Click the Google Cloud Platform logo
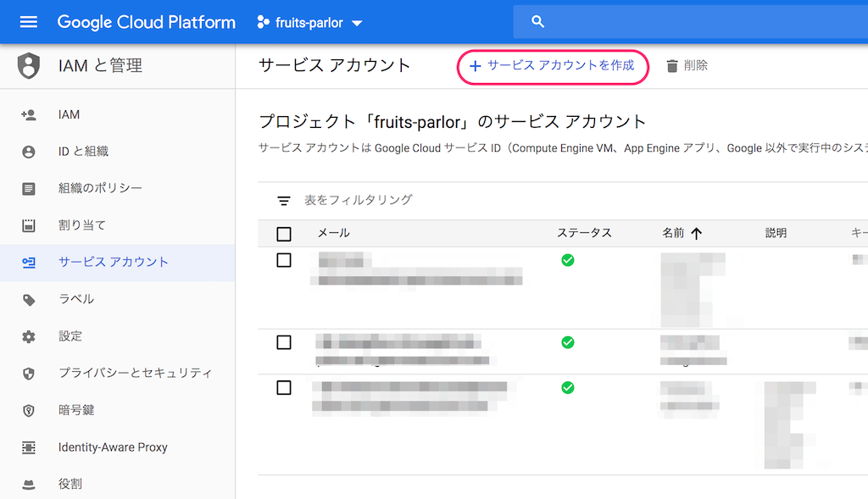This screenshot has height=499, width=868. [x=146, y=22]
